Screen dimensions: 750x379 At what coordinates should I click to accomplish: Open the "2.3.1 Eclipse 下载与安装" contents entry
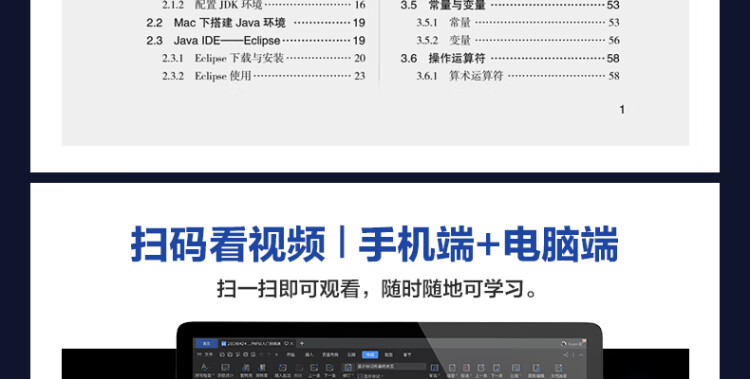[x=264, y=58]
